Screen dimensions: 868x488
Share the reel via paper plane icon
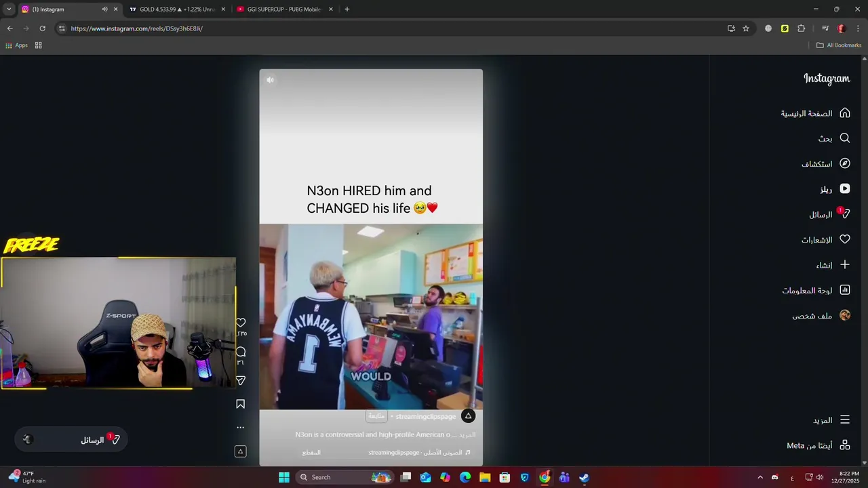tap(241, 381)
